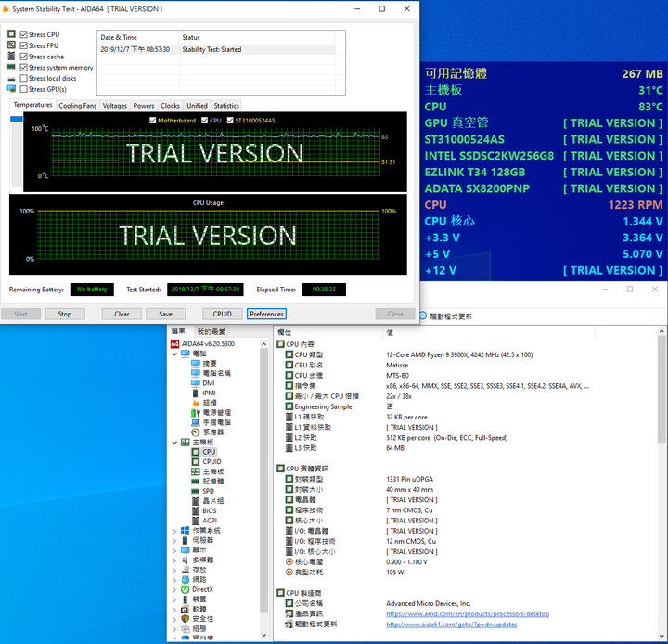This screenshot has width=668, height=644.
Task: Switch to the Powers tab
Action: click(x=144, y=106)
